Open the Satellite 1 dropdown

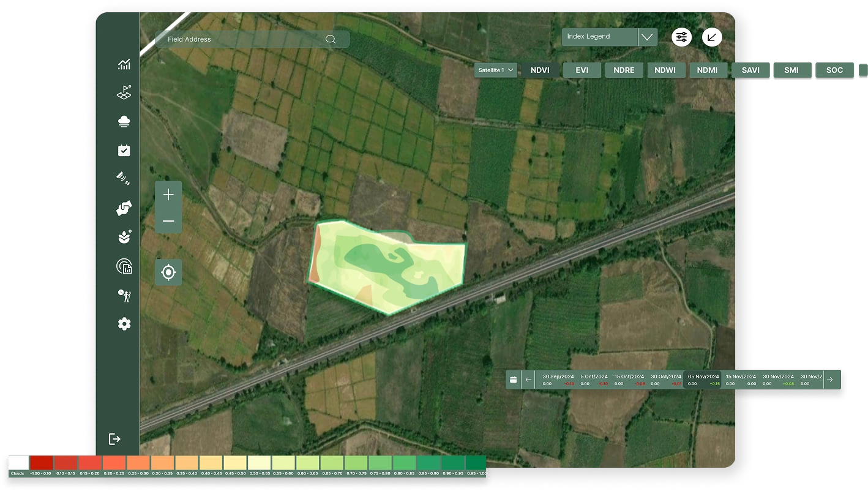[496, 70]
